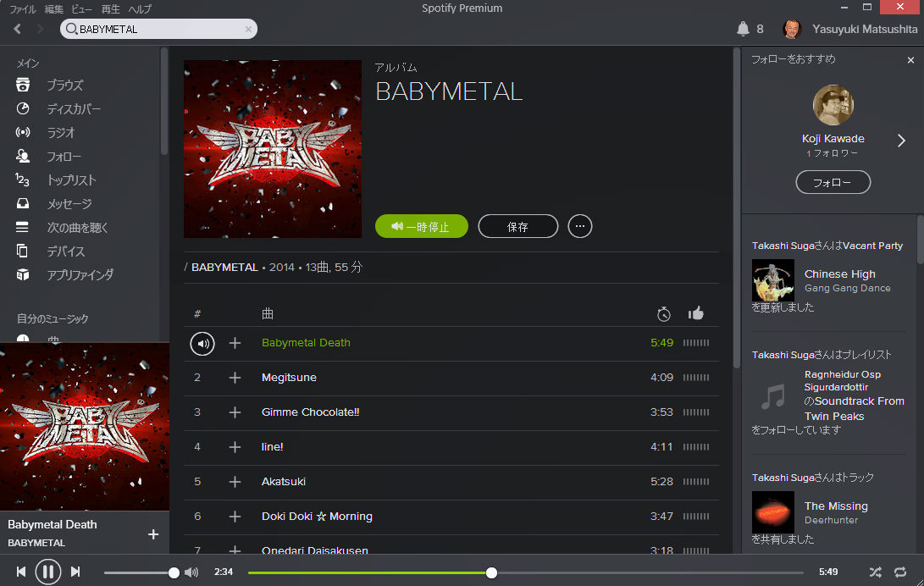924x586 pixels.
Task: Open the ビュー menu
Action: 82,8
